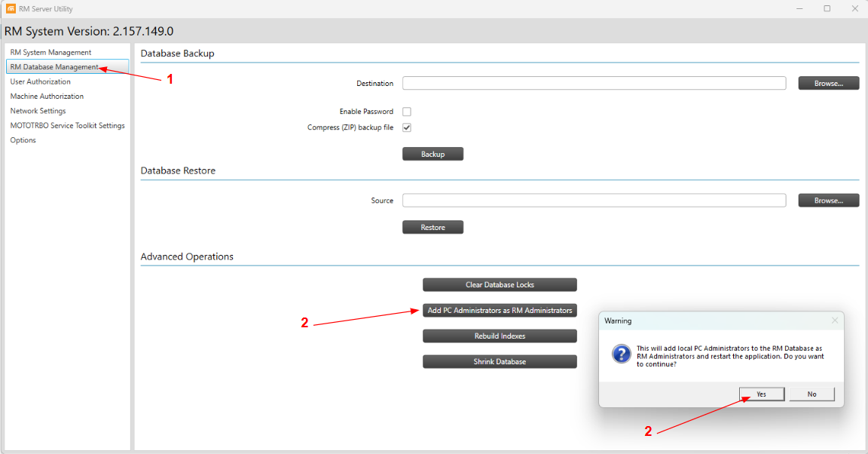
Task: Click Add PC Administrators as RM Administrators
Action: pyautogui.click(x=500, y=311)
